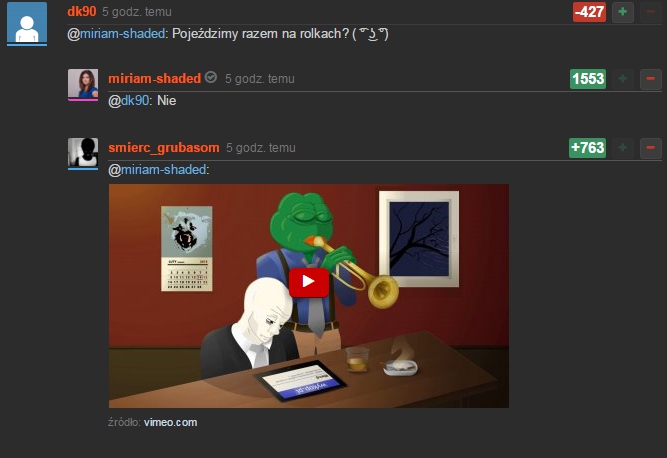Open the @dk90 mention in miriam-shaded's reply
The width and height of the screenshot is (667, 458).
click(x=128, y=101)
